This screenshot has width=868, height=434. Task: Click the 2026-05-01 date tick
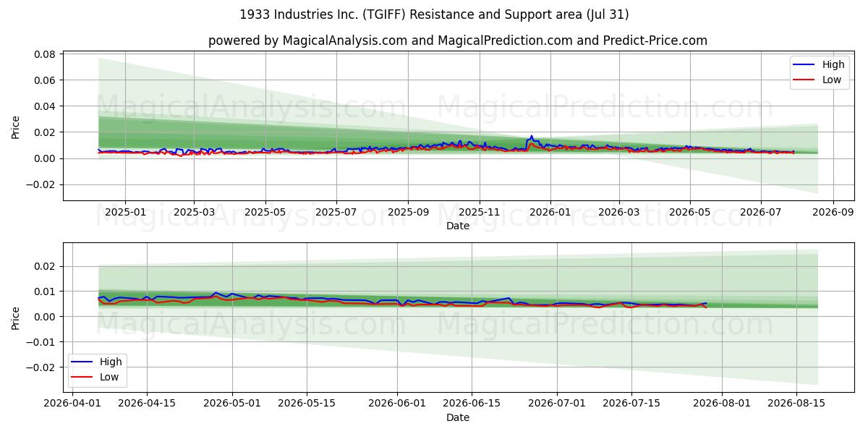coord(232,404)
